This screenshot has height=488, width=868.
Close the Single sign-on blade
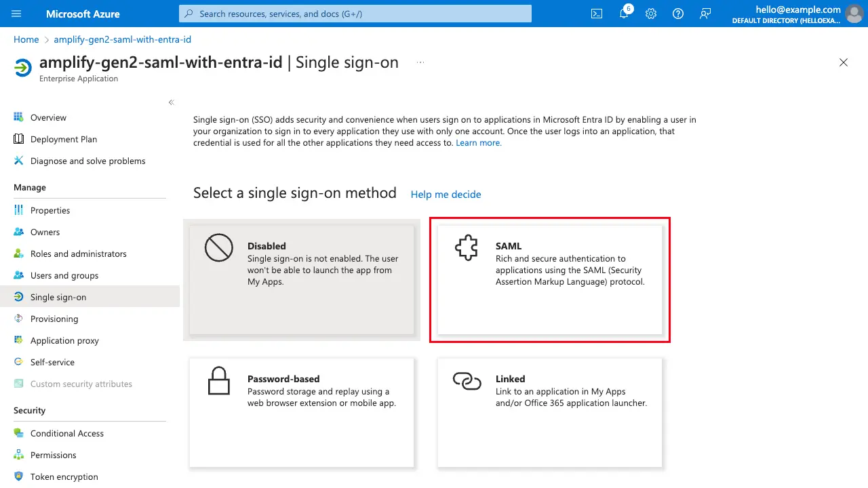[844, 62]
